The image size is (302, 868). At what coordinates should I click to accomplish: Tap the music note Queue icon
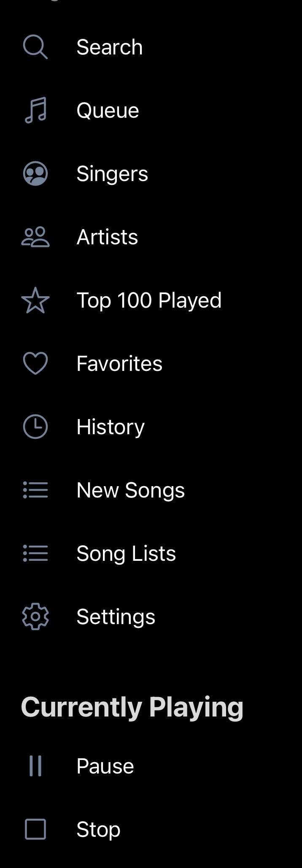coord(35,110)
